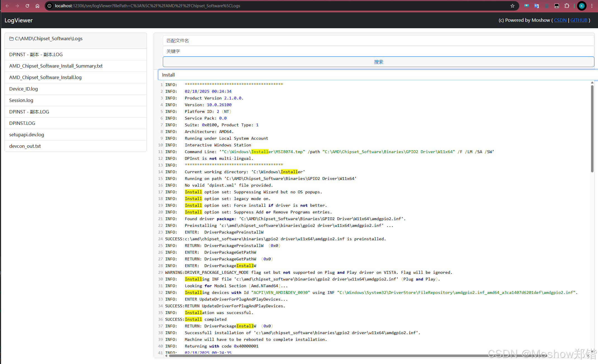
Task: Click the dark square extension icon
Action: (557, 6)
